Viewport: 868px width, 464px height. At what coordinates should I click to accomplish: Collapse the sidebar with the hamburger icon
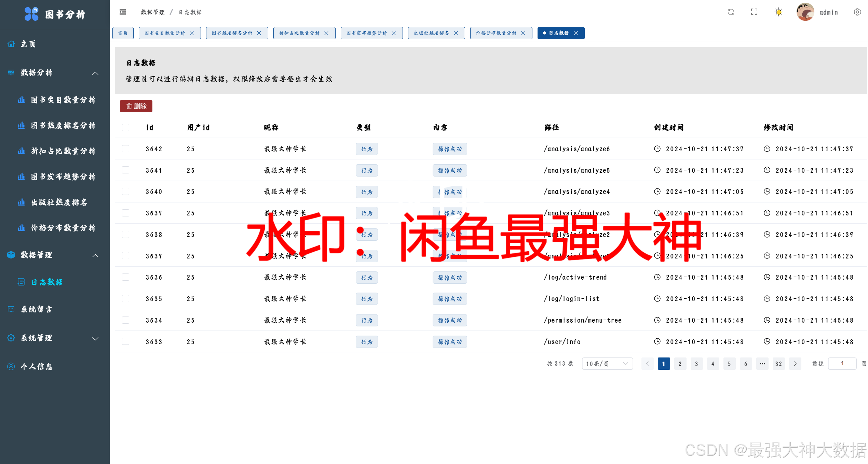pos(123,12)
